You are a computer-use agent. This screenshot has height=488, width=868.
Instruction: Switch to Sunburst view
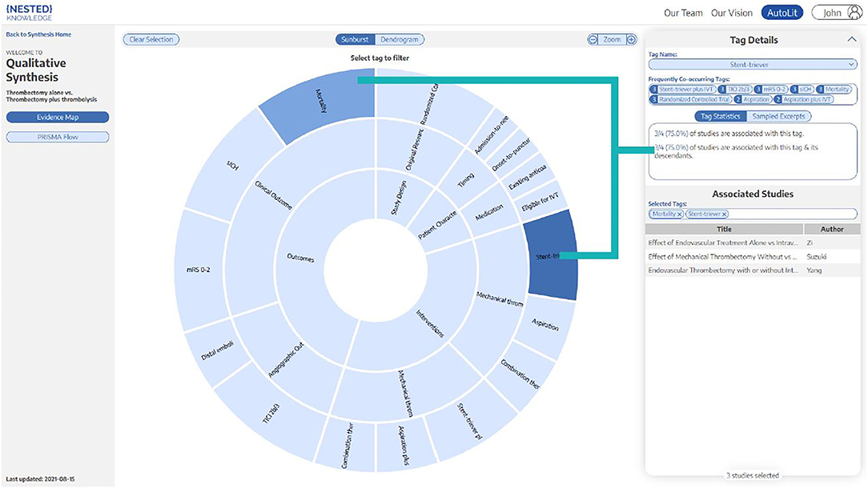[x=355, y=39]
